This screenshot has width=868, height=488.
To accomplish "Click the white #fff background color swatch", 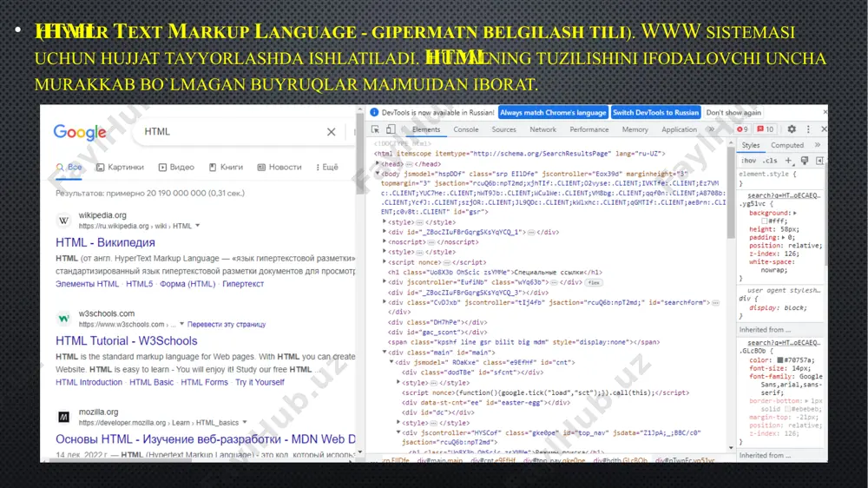I will (x=764, y=221).
